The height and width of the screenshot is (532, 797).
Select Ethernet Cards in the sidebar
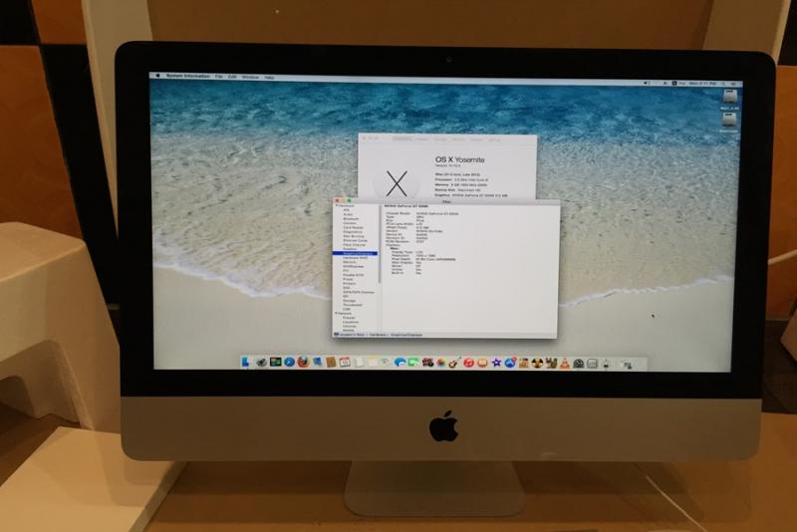click(356, 240)
